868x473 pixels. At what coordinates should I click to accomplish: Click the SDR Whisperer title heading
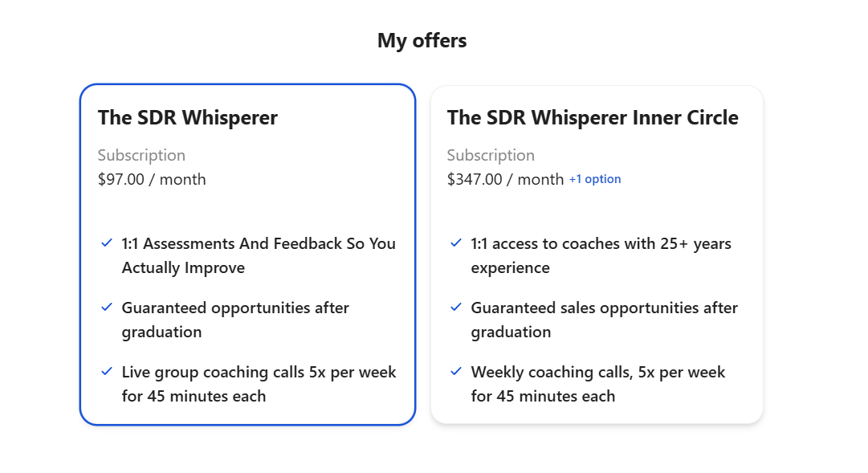pyautogui.click(x=187, y=117)
